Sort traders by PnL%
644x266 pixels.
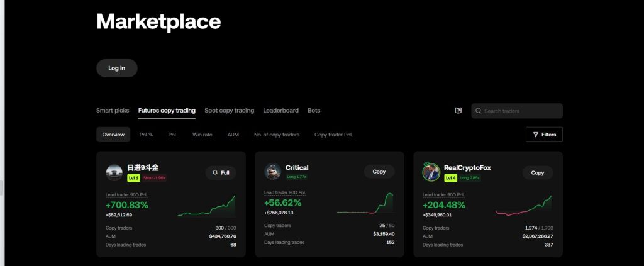pyautogui.click(x=146, y=135)
